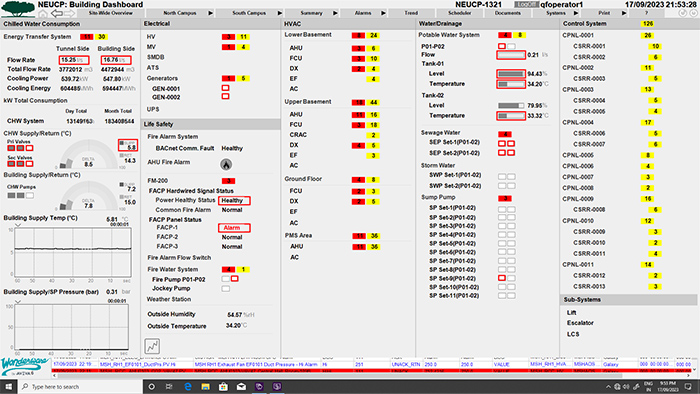700x394 pixels.
Task: Click the back navigation arrow
Action: [57, 13]
